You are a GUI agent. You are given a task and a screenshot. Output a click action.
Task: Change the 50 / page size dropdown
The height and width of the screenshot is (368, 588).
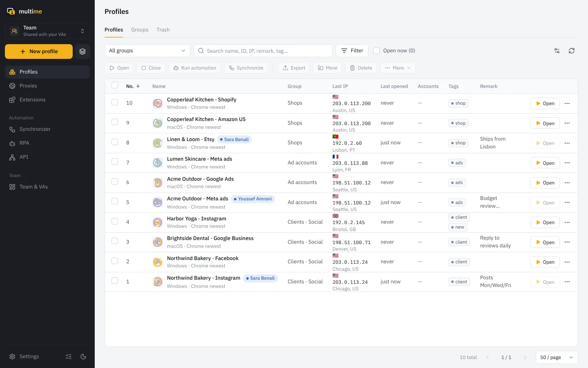(x=557, y=357)
